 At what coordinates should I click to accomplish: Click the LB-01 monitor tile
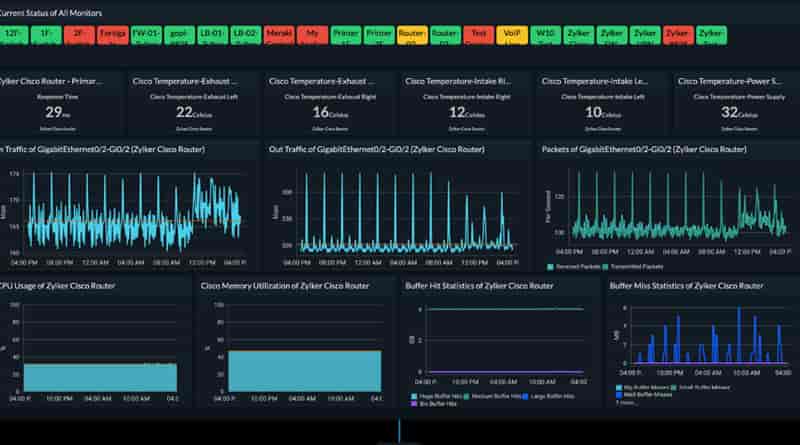(212, 35)
